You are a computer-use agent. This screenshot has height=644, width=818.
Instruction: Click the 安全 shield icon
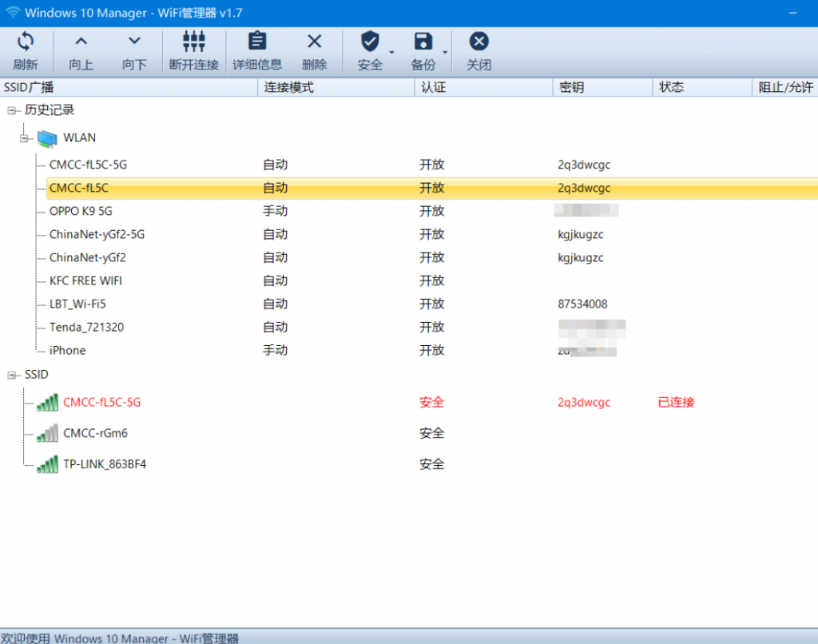click(x=370, y=42)
